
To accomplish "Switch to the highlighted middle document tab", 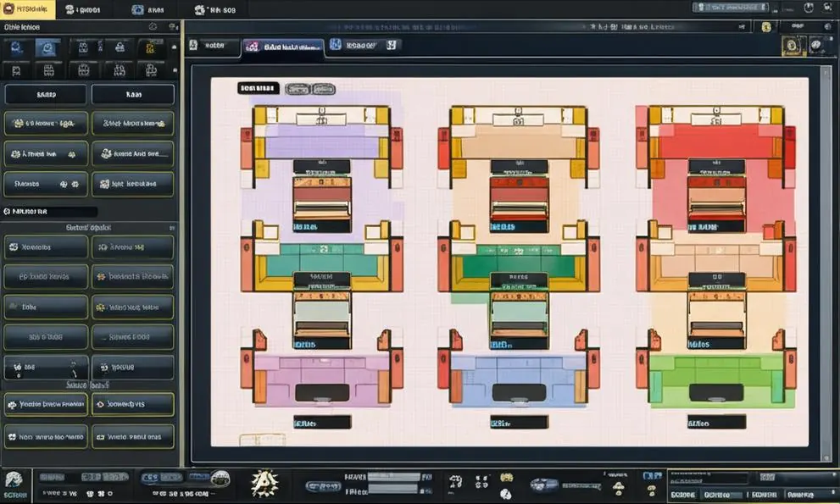I will [283, 47].
